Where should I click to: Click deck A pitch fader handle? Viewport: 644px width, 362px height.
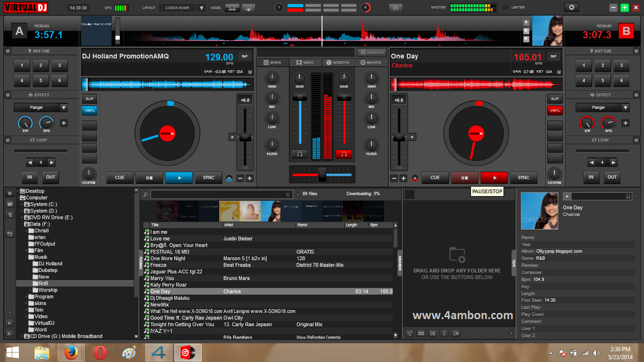[245, 137]
